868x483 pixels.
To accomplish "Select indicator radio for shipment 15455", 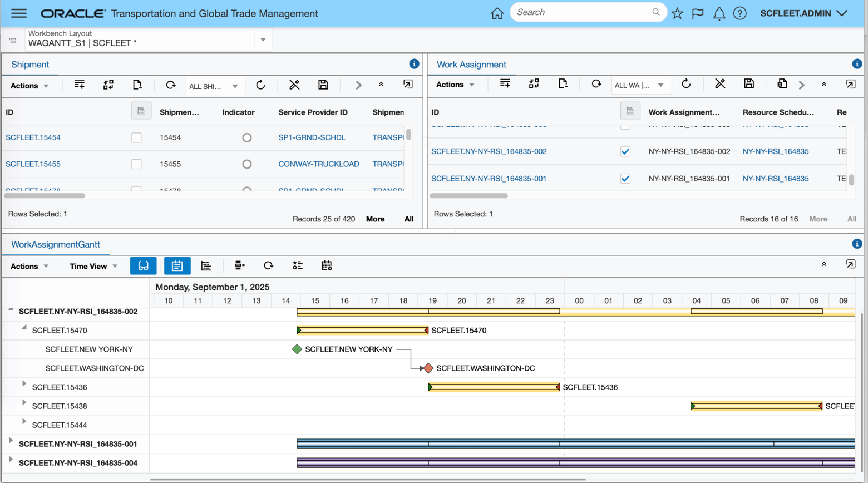I will pos(246,164).
